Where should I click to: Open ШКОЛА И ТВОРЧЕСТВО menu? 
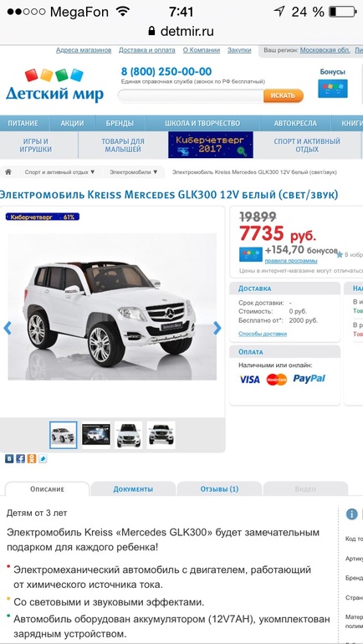pos(202,123)
